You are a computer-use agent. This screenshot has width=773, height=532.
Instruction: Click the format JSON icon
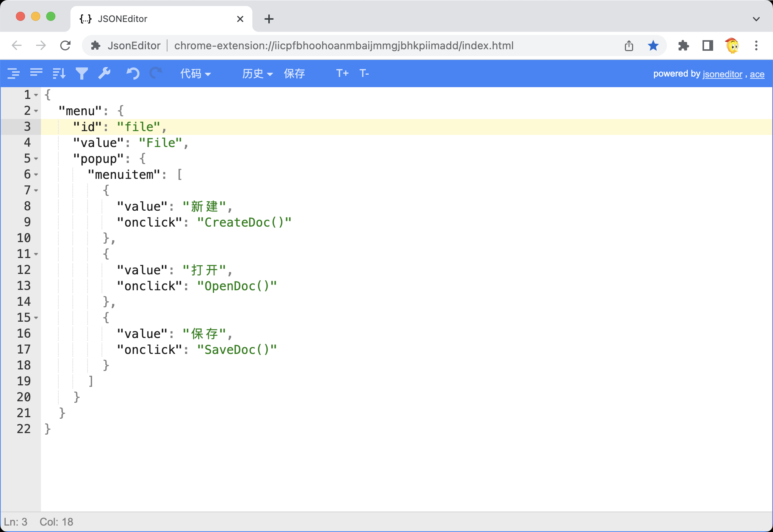tap(14, 73)
